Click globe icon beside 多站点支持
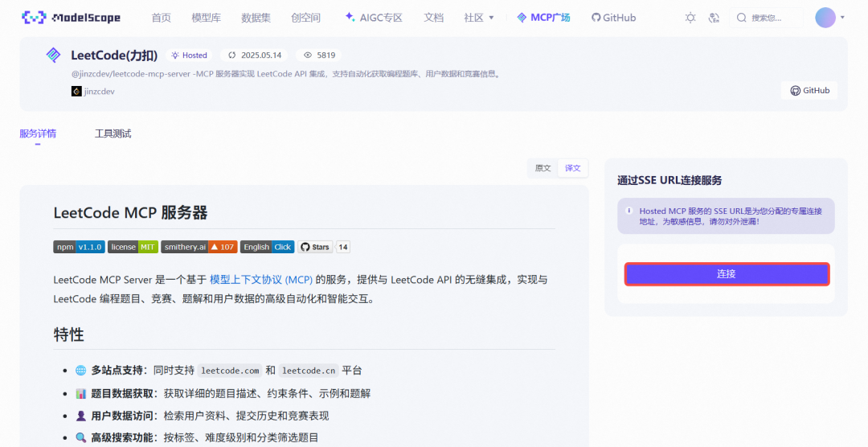Image resolution: width=868 pixels, height=447 pixels. tap(81, 371)
